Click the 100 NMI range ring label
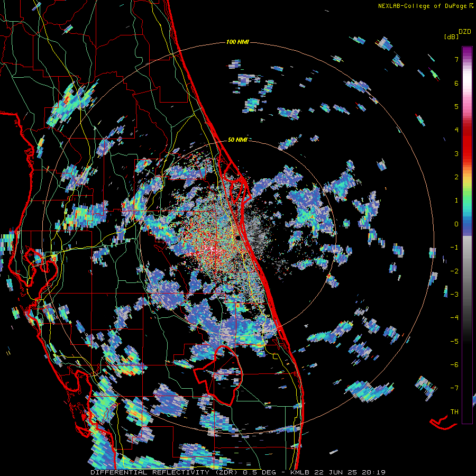 237,42
